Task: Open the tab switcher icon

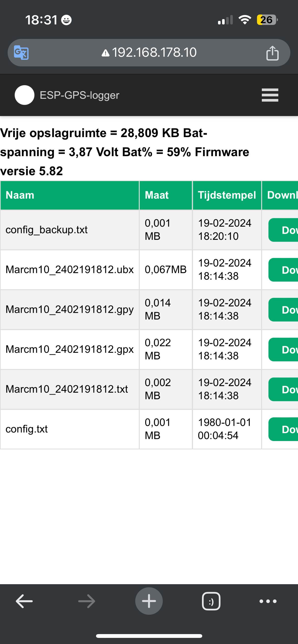Action: click(x=211, y=601)
